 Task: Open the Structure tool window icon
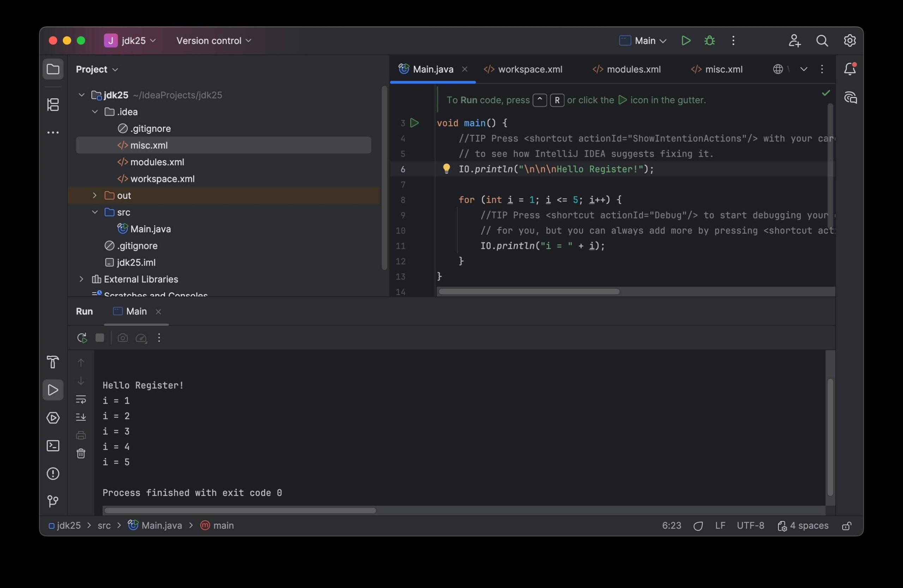(53, 105)
